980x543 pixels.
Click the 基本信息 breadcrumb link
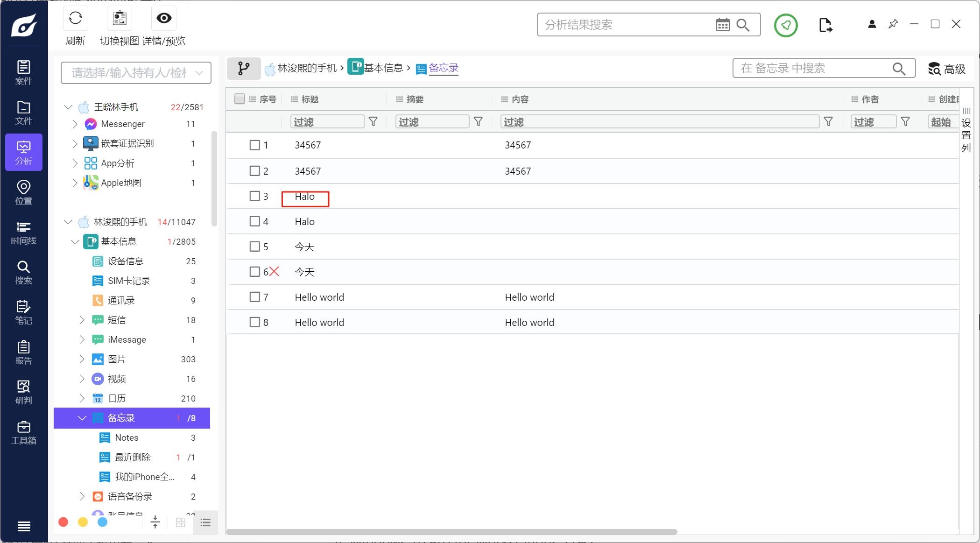click(x=383, y=68)
